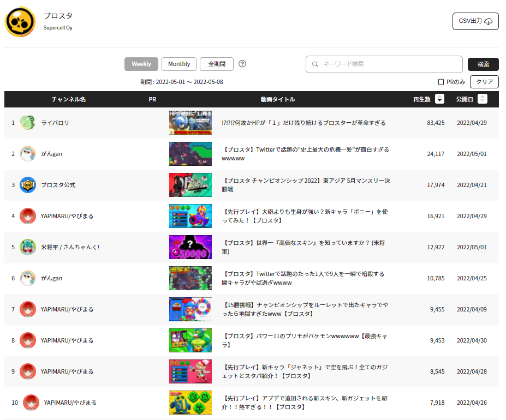
Task: Focus the キーワード検索 input field
Action: tap(384, 64)
